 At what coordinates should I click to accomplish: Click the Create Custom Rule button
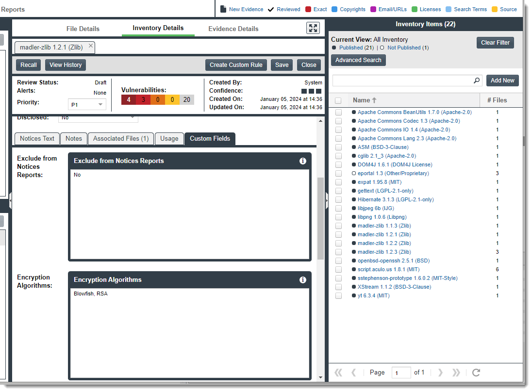236,65
